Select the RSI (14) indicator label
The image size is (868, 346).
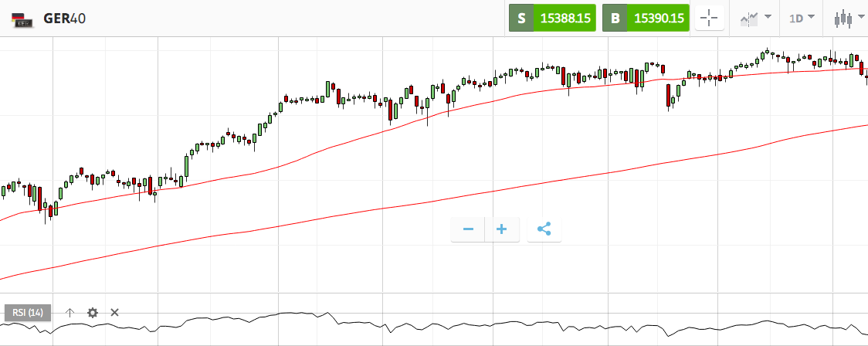click(29, 313)
